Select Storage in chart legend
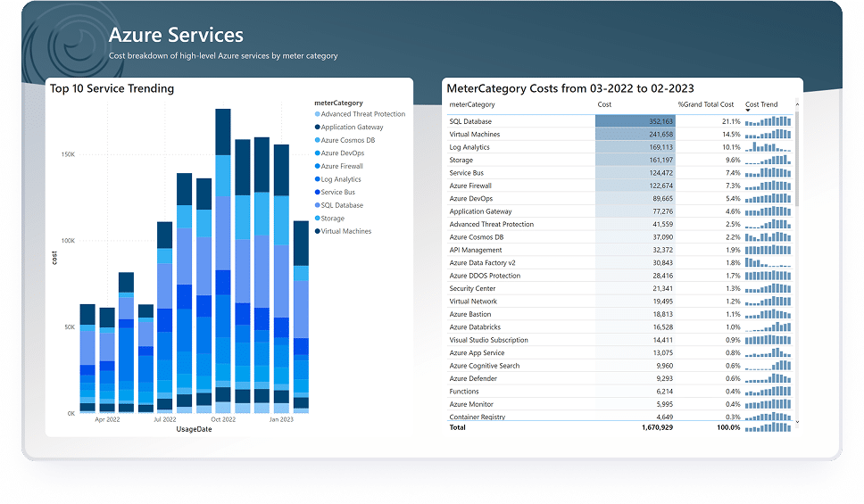 point(329,219)
